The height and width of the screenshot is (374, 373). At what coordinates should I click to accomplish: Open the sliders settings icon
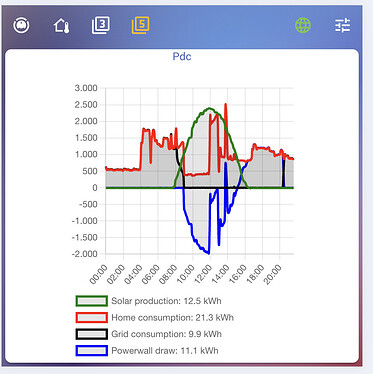343,25
